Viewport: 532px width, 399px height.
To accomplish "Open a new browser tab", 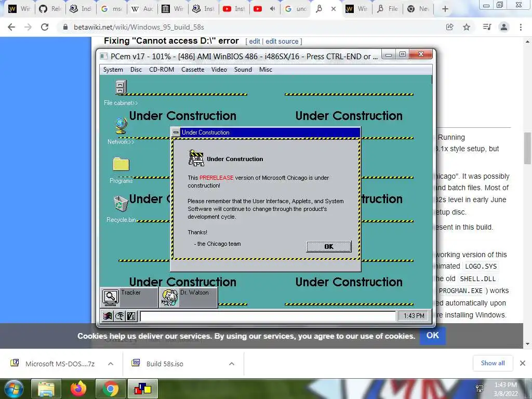I will click(x=445, y=9).
